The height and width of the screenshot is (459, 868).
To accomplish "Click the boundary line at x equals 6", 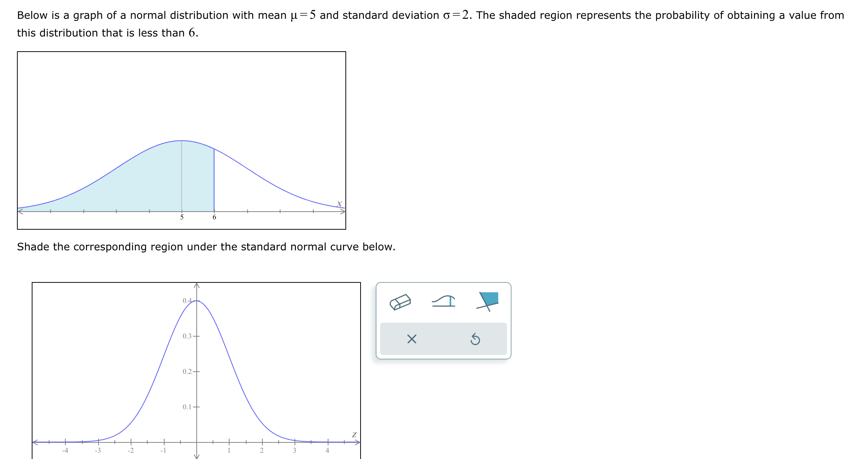I will (x=214, y=177).
